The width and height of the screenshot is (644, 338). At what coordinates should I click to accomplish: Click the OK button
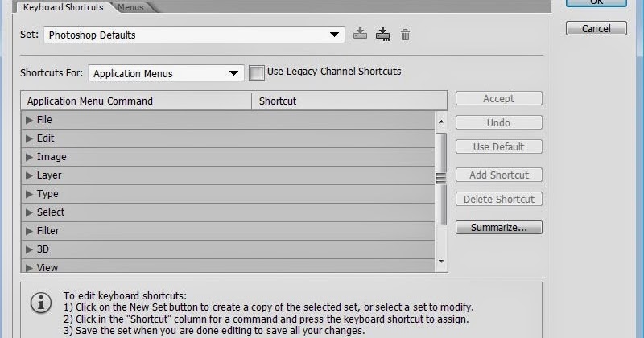tap(597, 3)
